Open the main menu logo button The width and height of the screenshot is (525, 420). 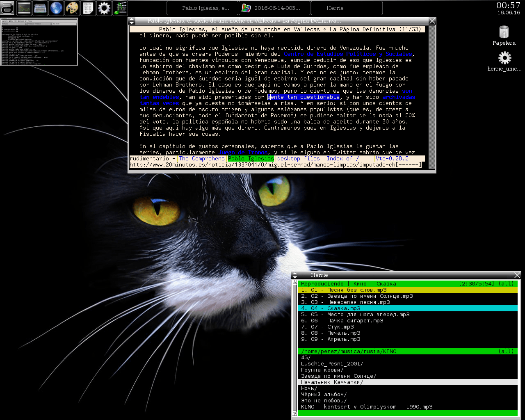tap(7, 8)
